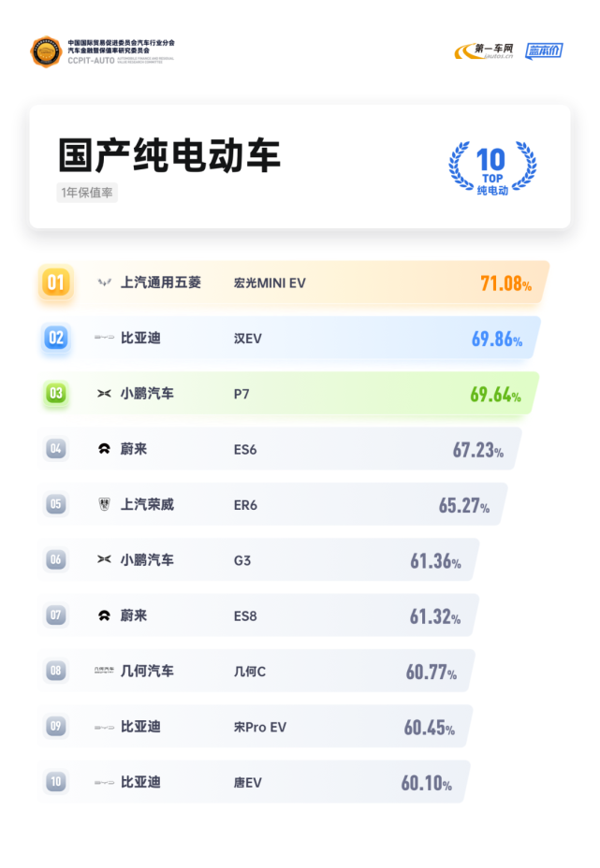Click the 69.64% value for P7
The width and height of the screenshot is (600, 868).
[x=496, y=395]
